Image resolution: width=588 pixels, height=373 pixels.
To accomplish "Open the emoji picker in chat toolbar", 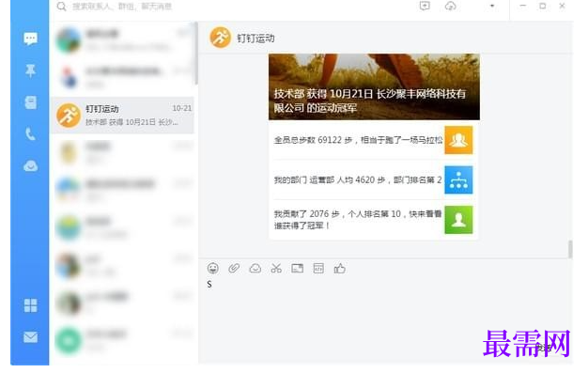I will pyautogui.click(x=212, y=269).
